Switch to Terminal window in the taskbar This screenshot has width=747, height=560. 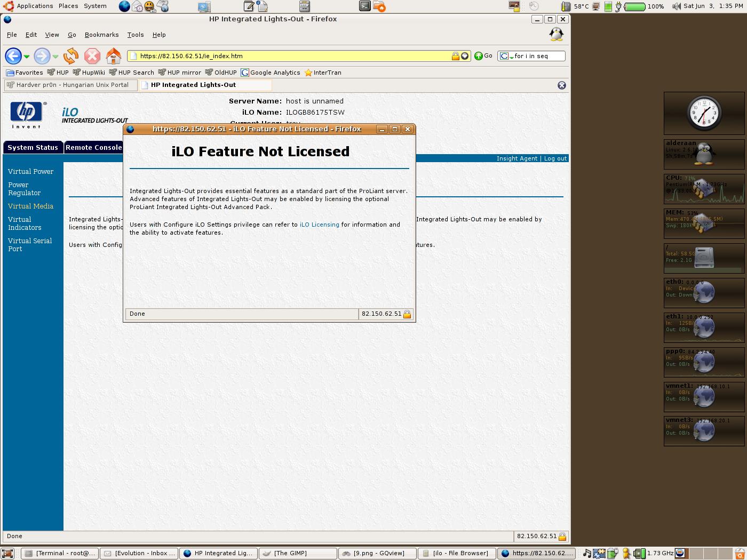click(x=59, y=554)
